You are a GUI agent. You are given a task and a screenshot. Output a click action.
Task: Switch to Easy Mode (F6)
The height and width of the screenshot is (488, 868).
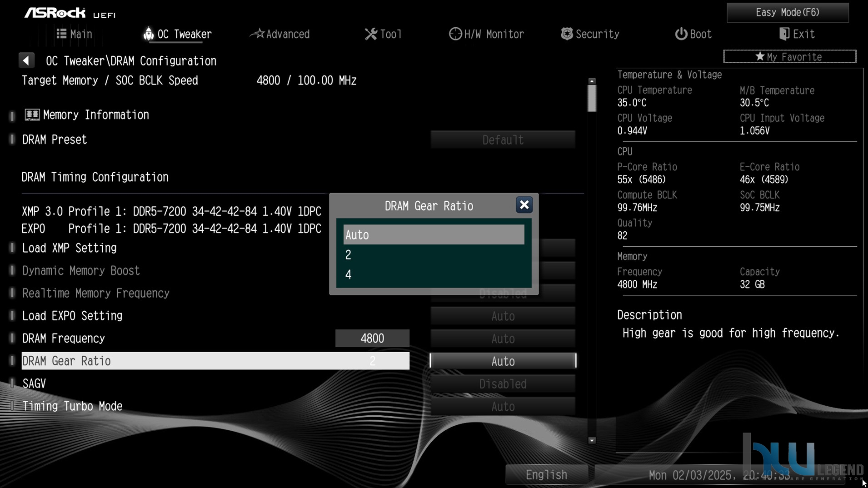[788, 12]
